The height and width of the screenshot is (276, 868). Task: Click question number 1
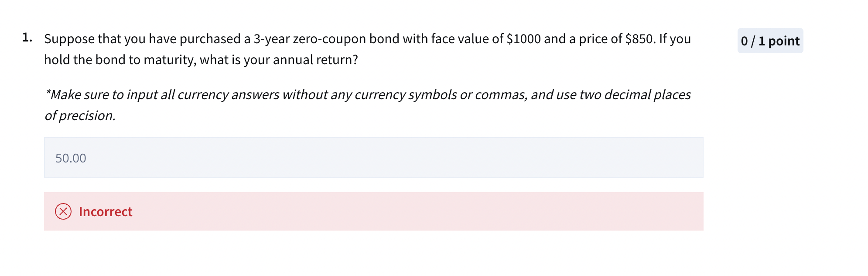27,38
